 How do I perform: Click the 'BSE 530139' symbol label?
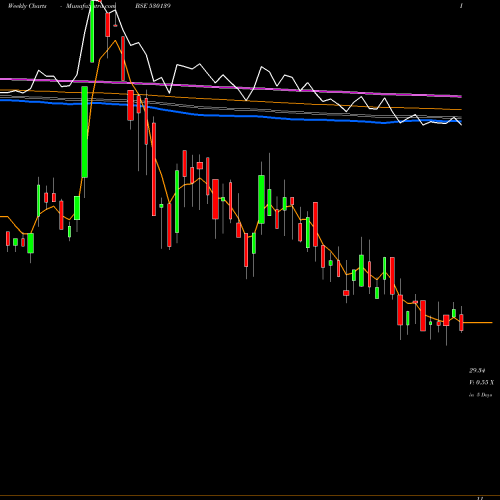pos(153,6)
